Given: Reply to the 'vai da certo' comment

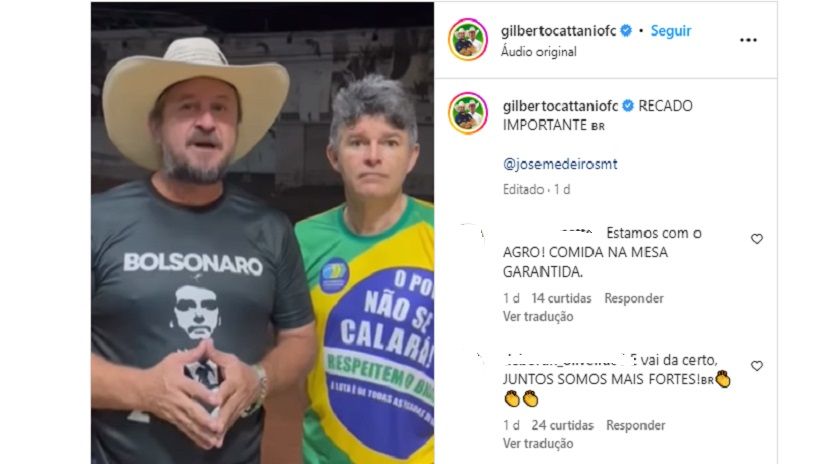Looking at the screenshot, I should click(636, 425).
